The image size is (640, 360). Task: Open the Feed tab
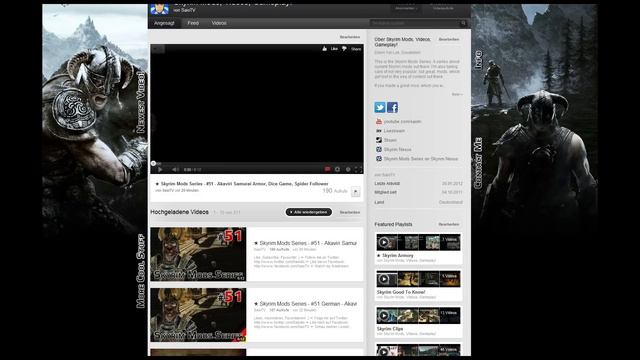tap(193, 23)
